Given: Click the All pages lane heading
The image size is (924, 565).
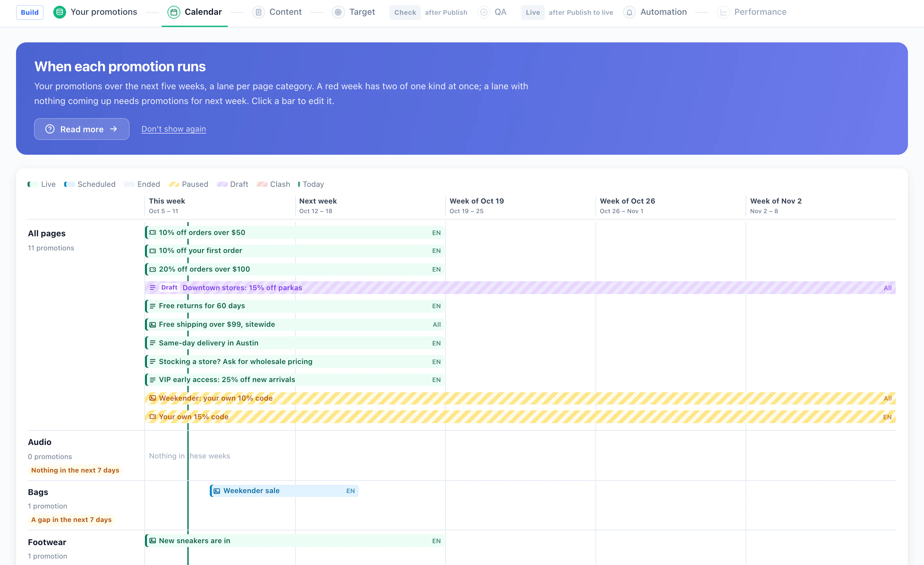Looking at the screenshot, I should 47,233.
